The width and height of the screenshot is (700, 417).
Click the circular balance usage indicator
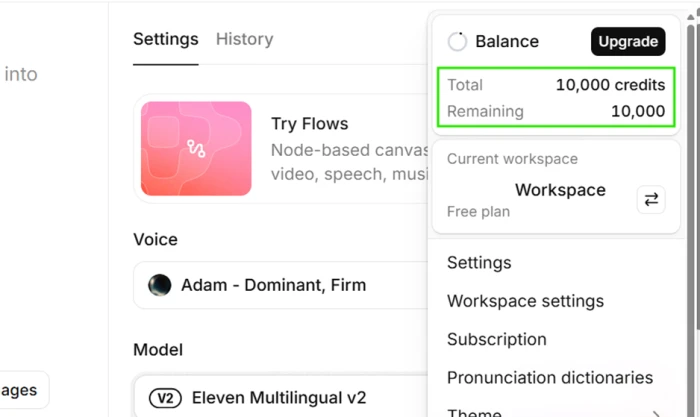click(x=457, y=42)
